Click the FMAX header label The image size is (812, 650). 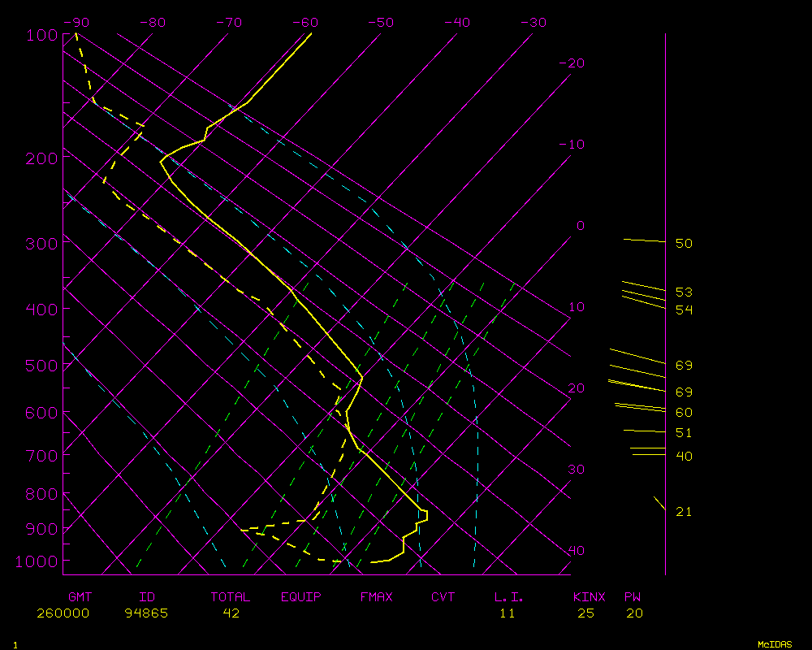click(x=376, y=597)
